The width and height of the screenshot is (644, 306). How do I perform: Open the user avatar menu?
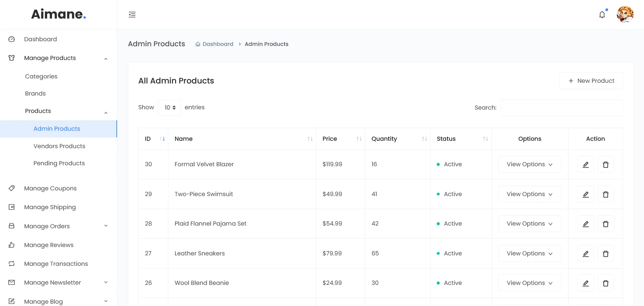(x=625, y=14)
